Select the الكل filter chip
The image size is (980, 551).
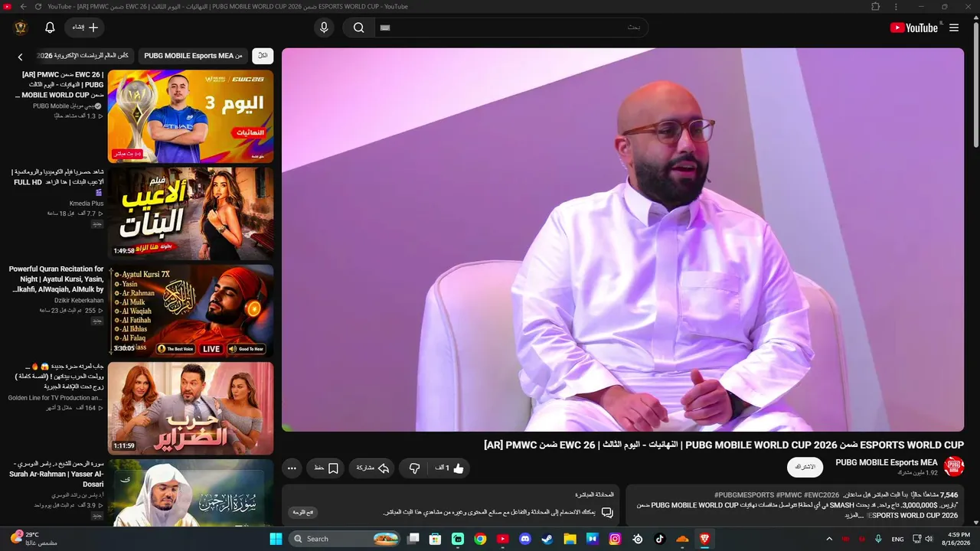click(x=263, y=56)
